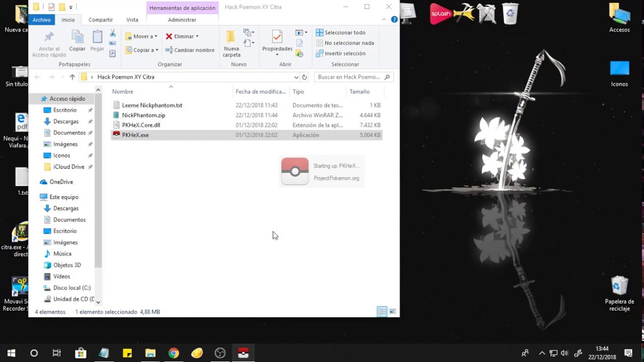
Task: Open the Windows Start menu
Action: (x=11, y=353)
